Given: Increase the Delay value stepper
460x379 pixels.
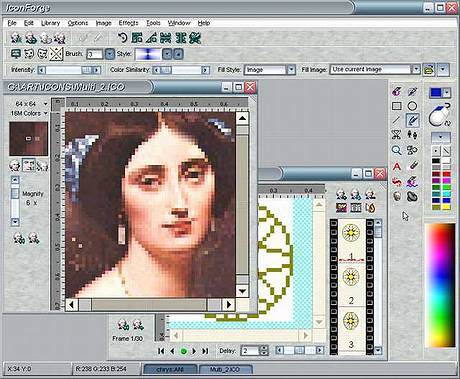Looking at the screenshot, I should point(264,348).
